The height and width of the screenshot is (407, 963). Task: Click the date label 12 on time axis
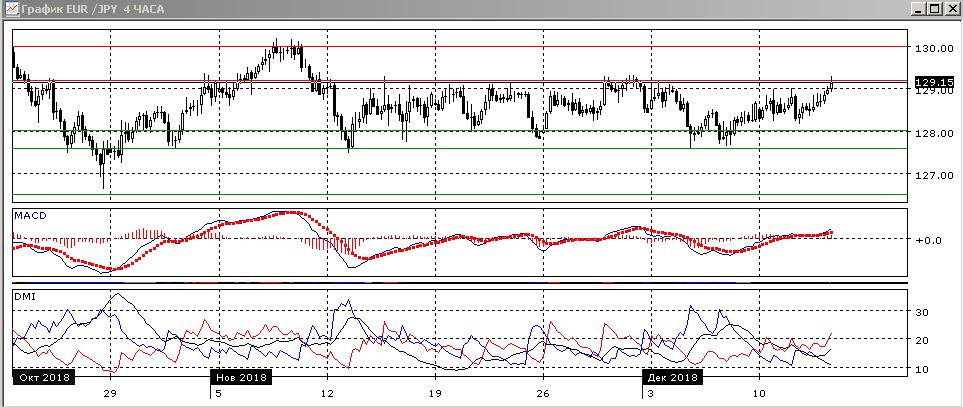coord(327,393)
